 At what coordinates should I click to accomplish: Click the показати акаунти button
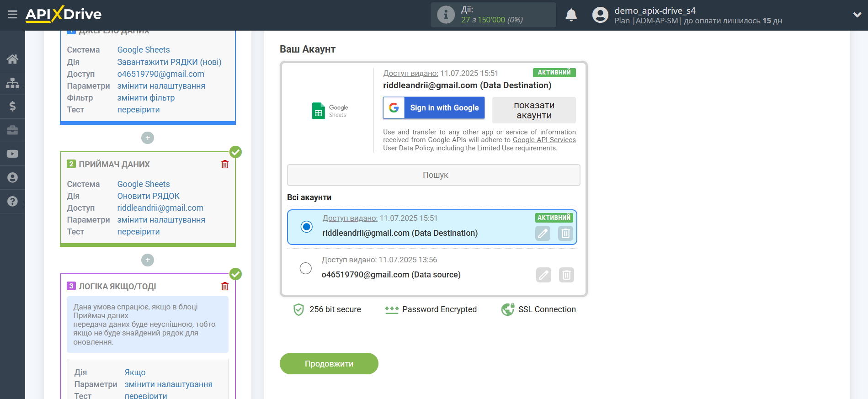click(534, 110)
